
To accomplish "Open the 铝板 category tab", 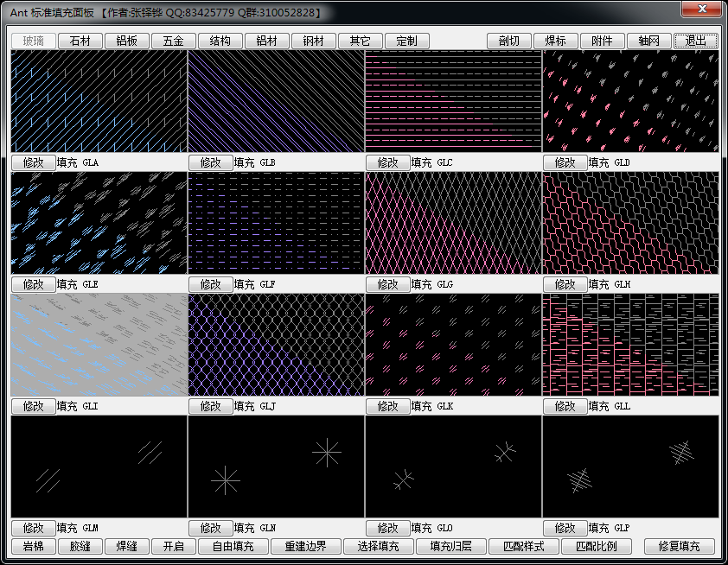I will [x=127, y=41].
